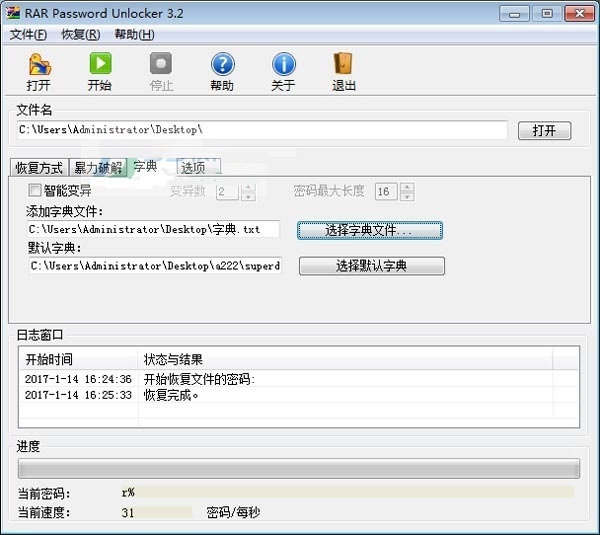Image resolution: width=600 pixels, height=535 pixels.
Task: Open the 文件(F) menu
Action: click(x=28, y=35)
